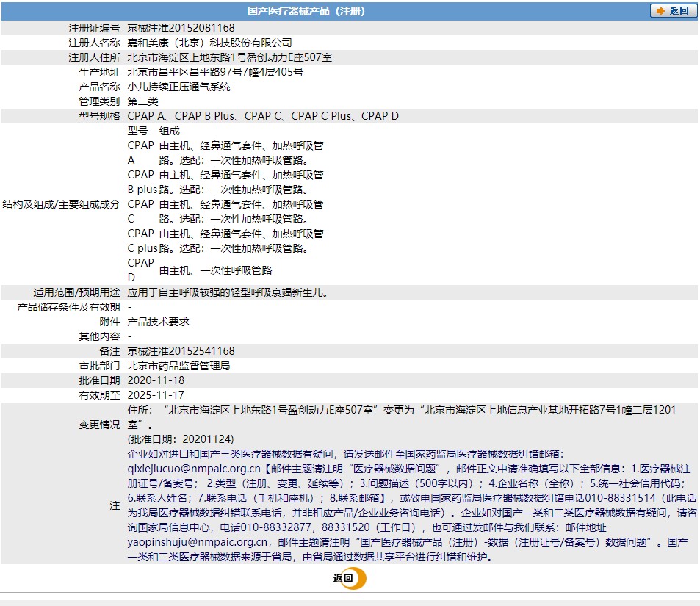Click the label 有效期至

click(x=100, y=395)
